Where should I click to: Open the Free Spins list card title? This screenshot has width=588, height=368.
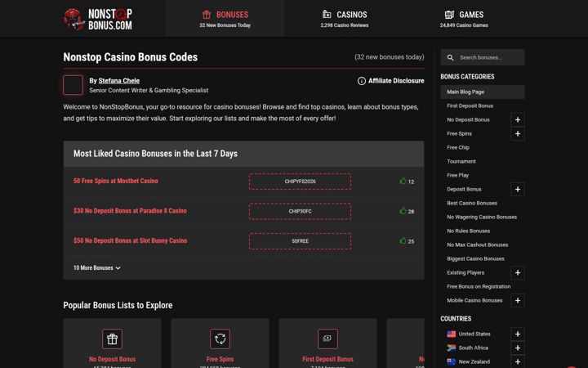click(220, 359)
